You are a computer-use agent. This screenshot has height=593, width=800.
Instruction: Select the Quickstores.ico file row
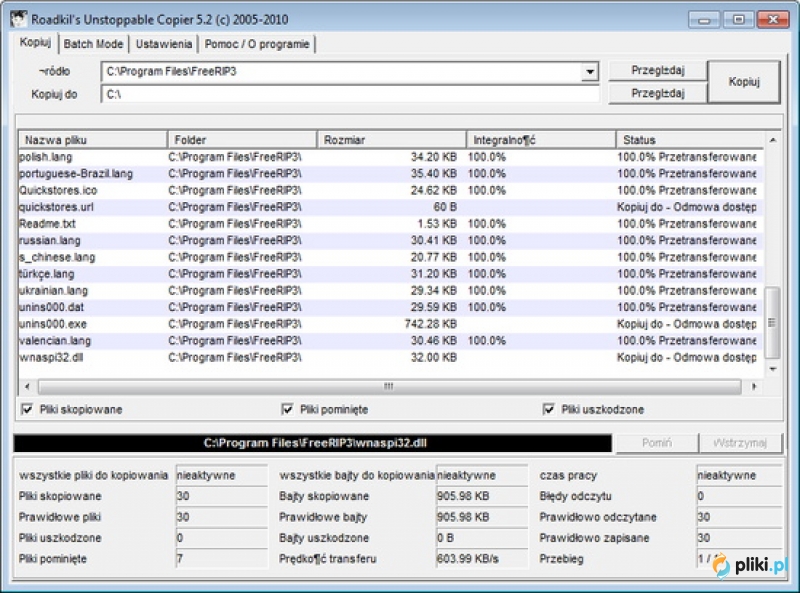pyautogui.click(x=391, y=190)
